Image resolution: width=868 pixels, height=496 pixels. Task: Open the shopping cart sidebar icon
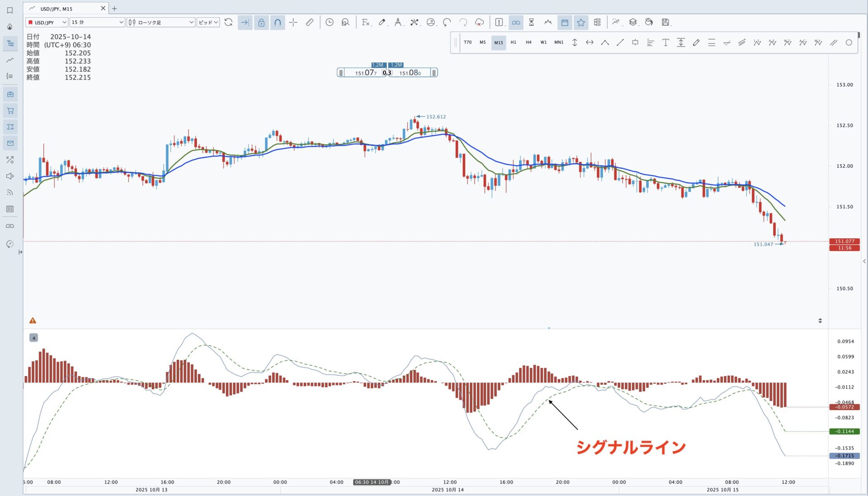tap(10, 111)
